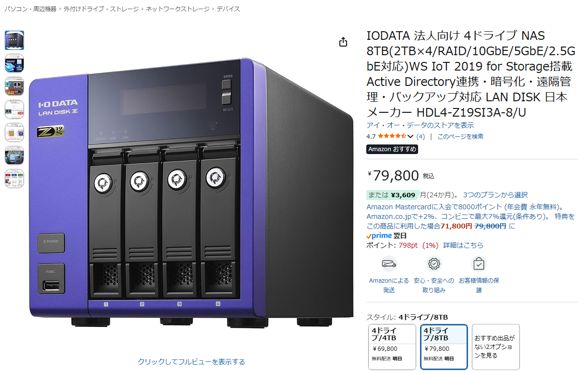588x371 pixels.
Task: Select the 4ドライブ/4TB style option
Action: (x=392, y=347)
